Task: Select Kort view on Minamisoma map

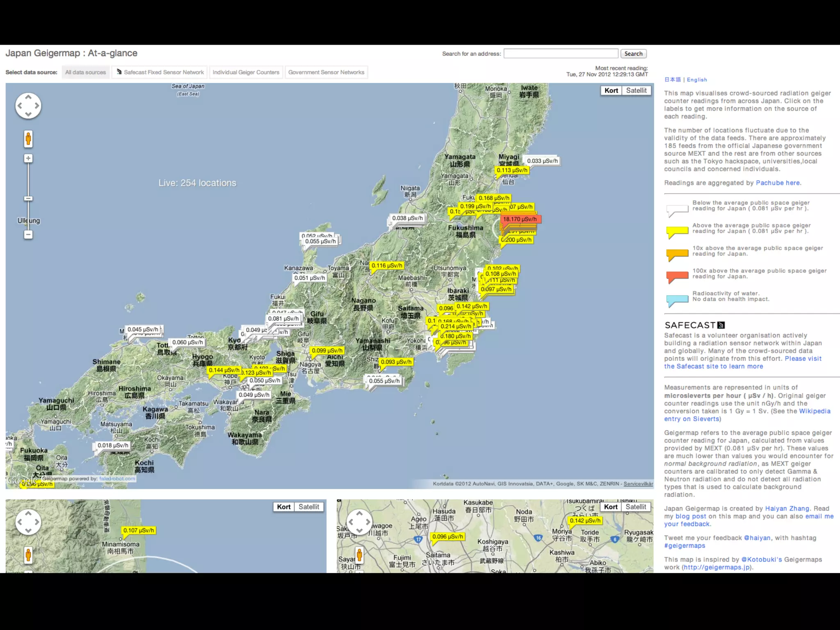Action: (283, 507)
